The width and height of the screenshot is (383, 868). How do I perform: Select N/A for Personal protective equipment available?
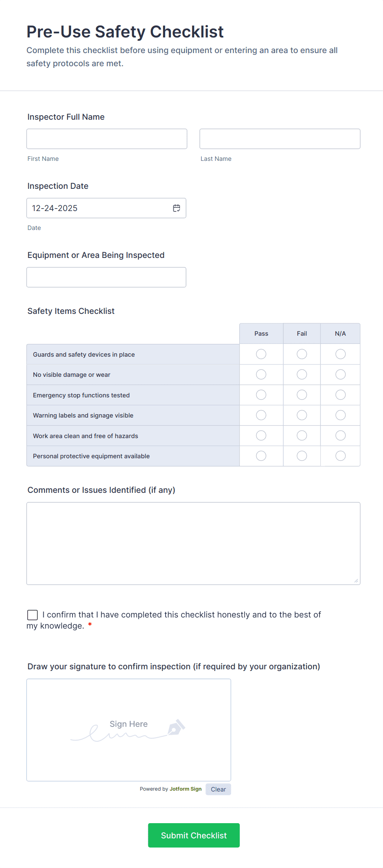(x=340, y=456)
